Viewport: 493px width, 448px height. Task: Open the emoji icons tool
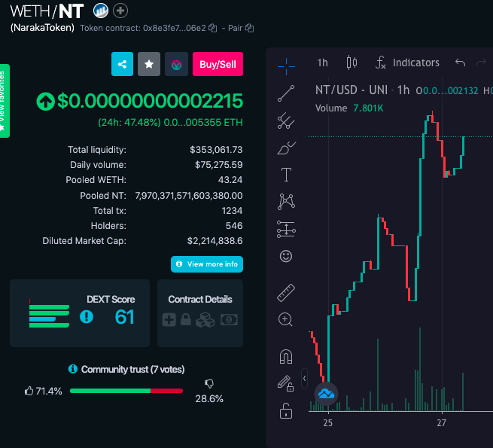pyautogui.click(x=286, y=256)
